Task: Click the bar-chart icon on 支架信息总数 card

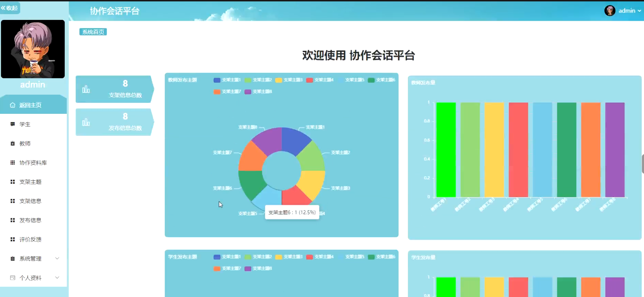Action: 86,89
